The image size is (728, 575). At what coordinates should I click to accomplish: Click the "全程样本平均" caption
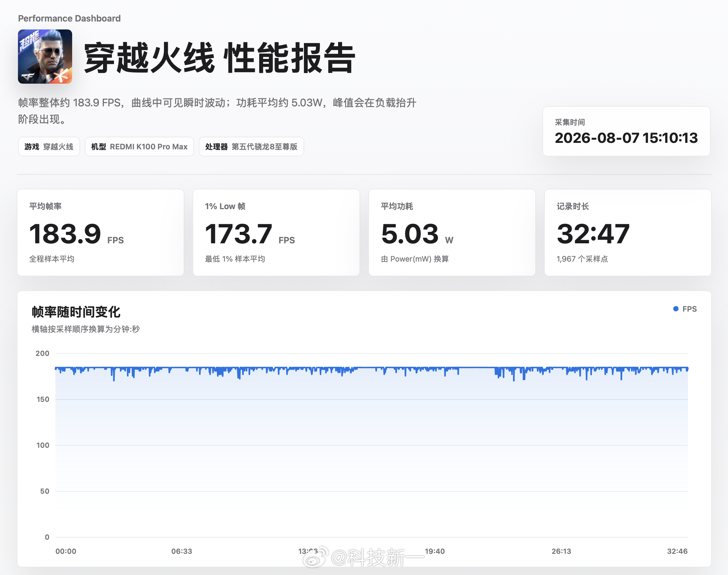click(x=52, y=259)
